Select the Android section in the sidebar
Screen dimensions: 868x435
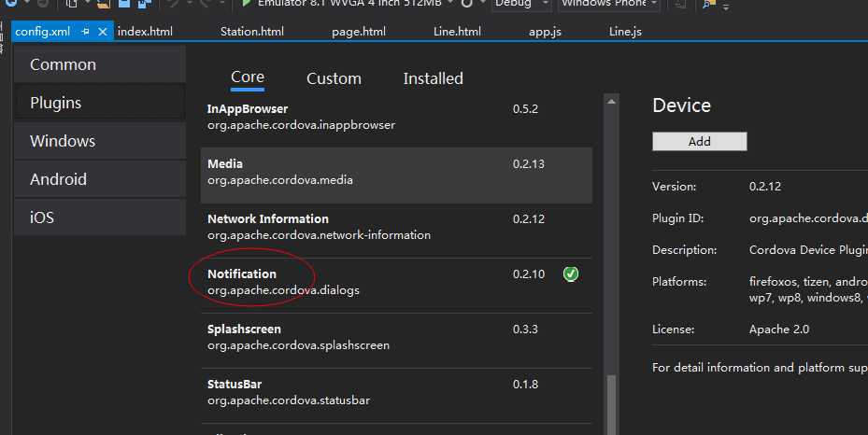58,179
